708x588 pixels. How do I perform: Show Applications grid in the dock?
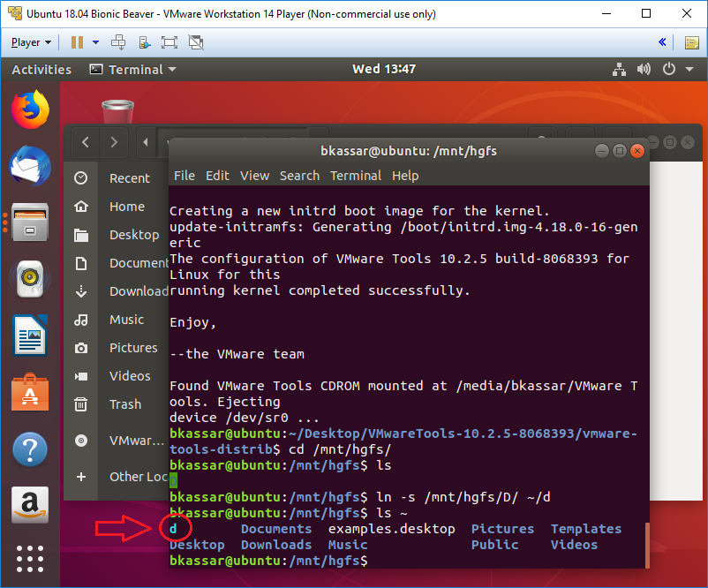(x=30, y=559)
